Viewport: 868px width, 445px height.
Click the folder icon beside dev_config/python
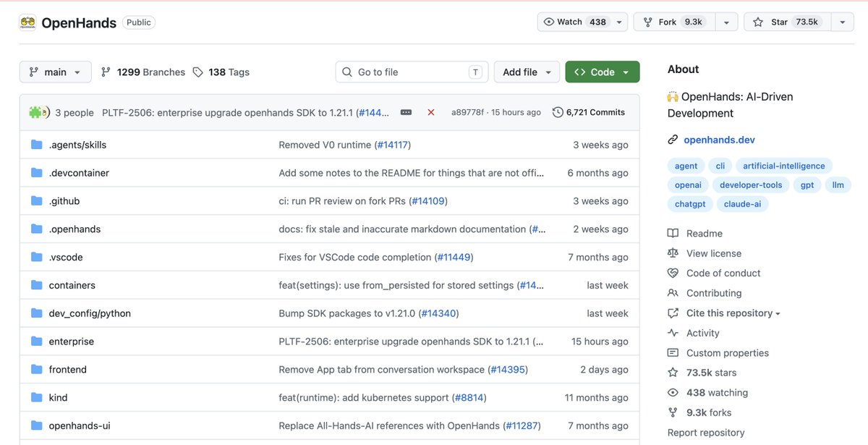pyautogui.click(x=37, y=313)
